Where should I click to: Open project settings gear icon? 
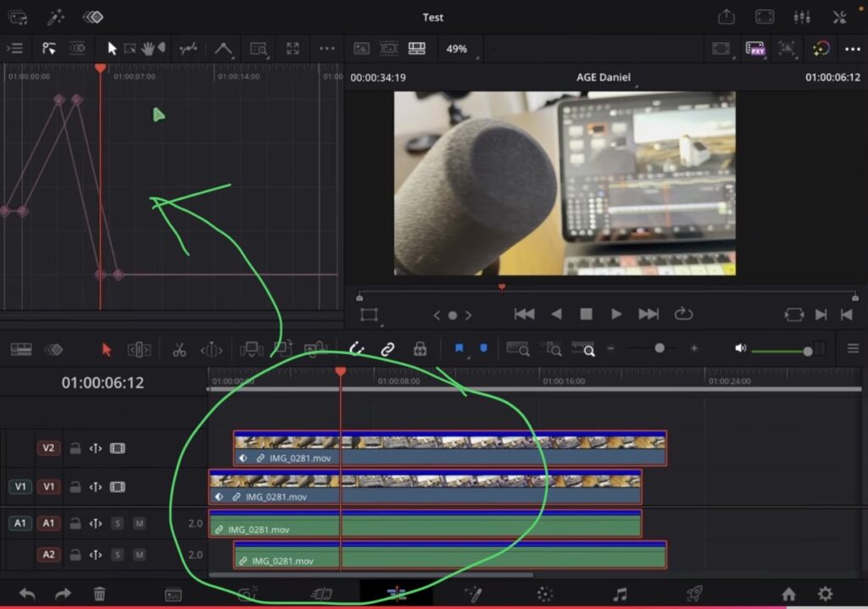click(x=825, y=594)
